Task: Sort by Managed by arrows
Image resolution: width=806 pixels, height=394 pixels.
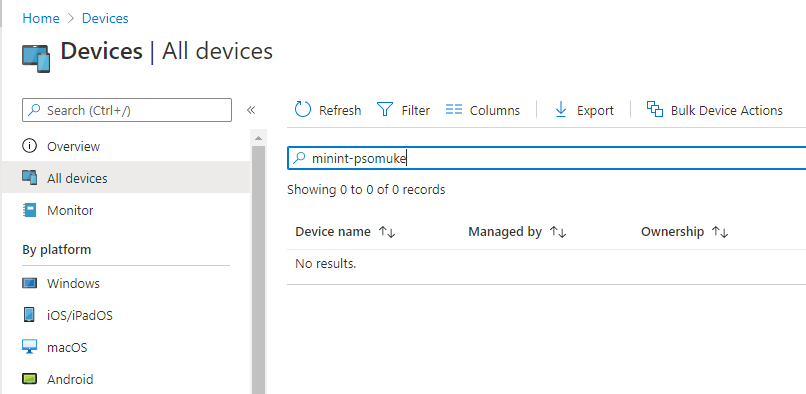Action: (x=558, y=232)
